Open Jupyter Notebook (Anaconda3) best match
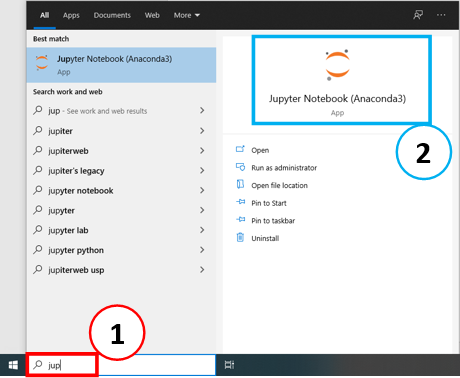Screen dimensions: 460x378 121,65
